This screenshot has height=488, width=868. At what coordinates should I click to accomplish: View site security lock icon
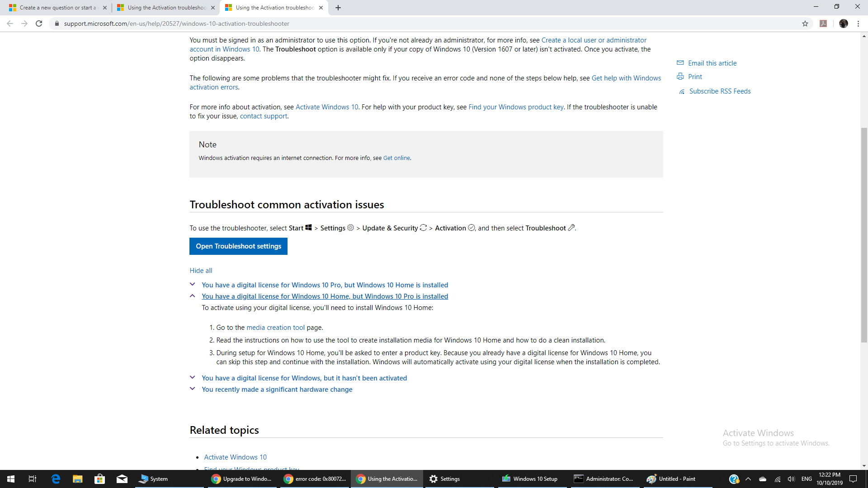[x=57, y=23]
